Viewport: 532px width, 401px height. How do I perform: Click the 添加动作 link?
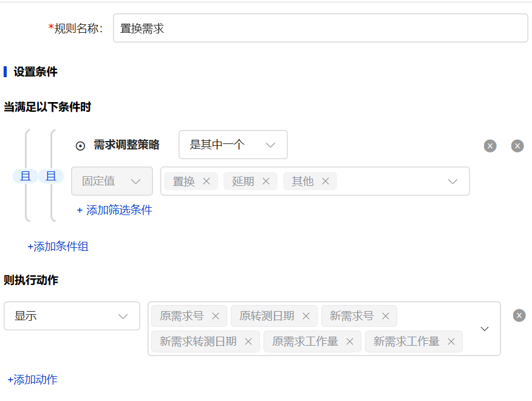(33, 380)
